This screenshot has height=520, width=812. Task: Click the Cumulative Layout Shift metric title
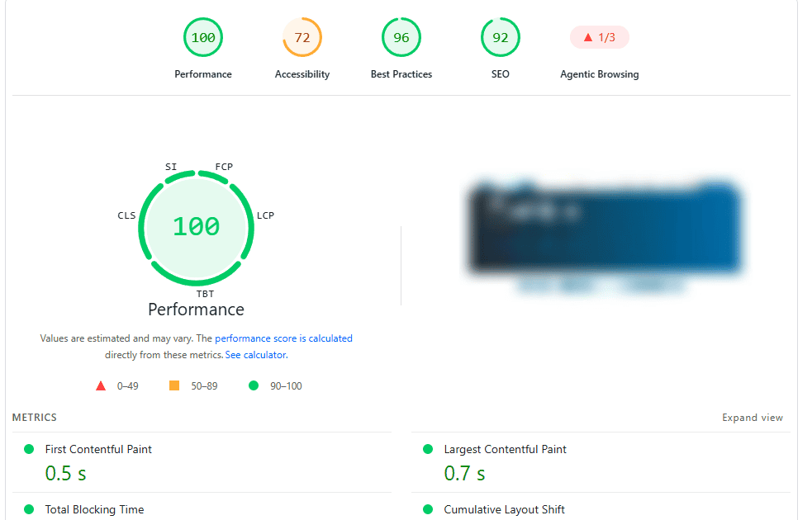pos(504,509)
